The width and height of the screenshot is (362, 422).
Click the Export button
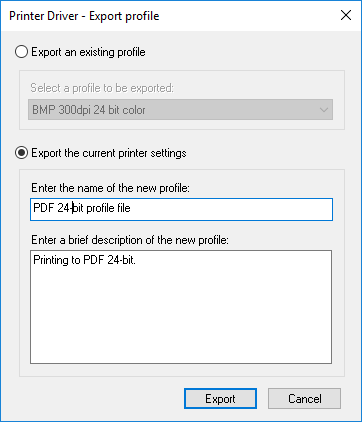point(220,399)
